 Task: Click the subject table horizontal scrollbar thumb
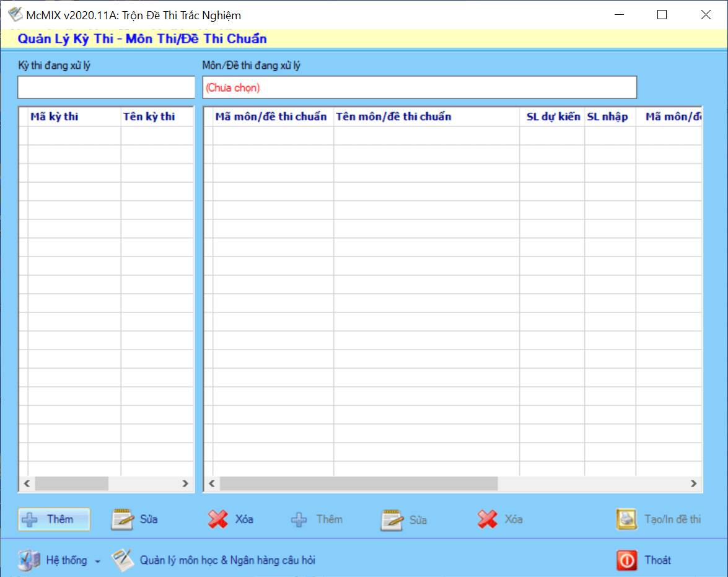(359, 483)
